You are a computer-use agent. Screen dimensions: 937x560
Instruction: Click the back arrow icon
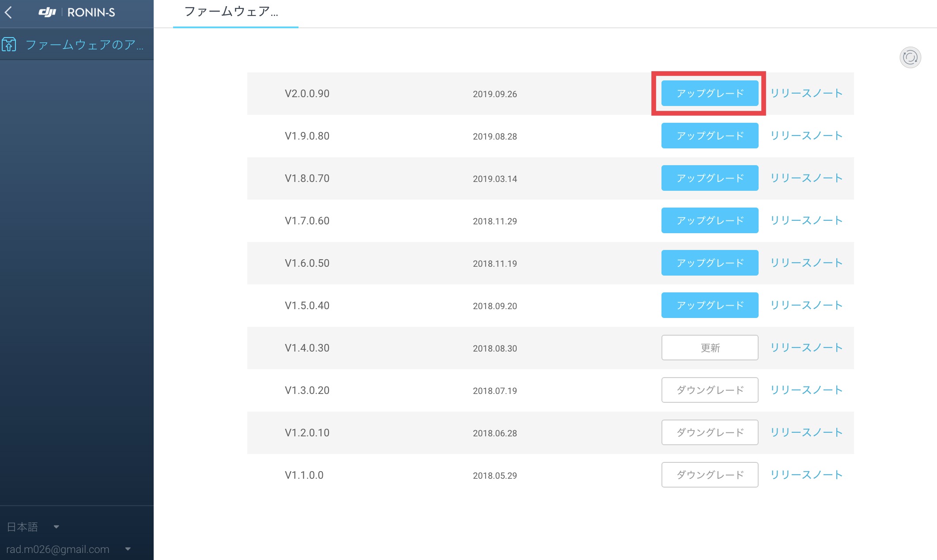click(x=8, y=12)
